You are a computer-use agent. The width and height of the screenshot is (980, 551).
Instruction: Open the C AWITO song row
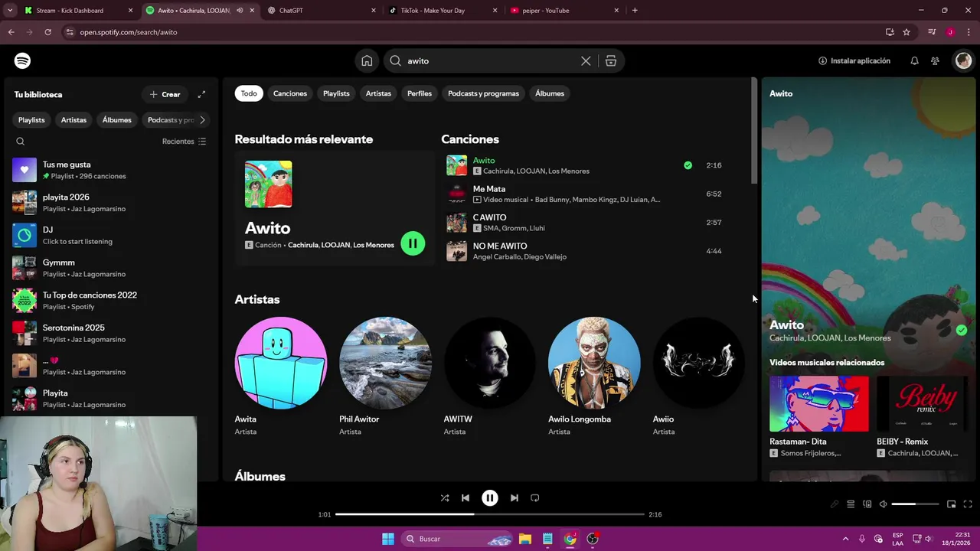[x=584, y=223]
